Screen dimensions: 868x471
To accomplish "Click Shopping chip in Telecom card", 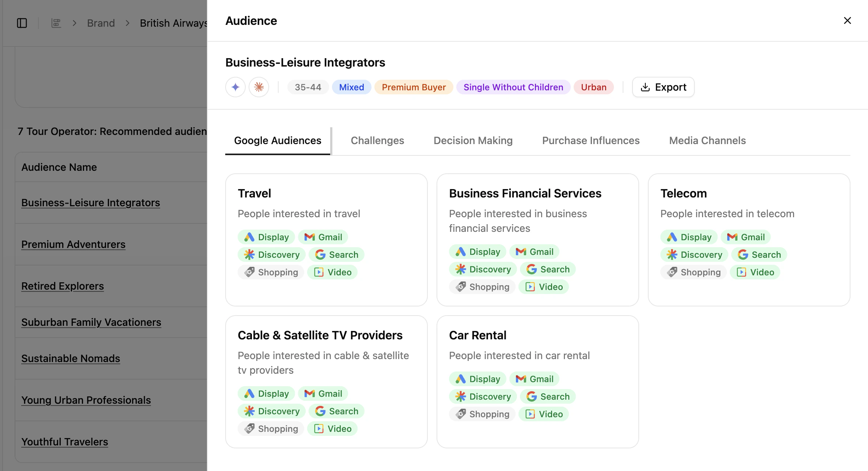I will pyautogui.click(x=694, y=272).
